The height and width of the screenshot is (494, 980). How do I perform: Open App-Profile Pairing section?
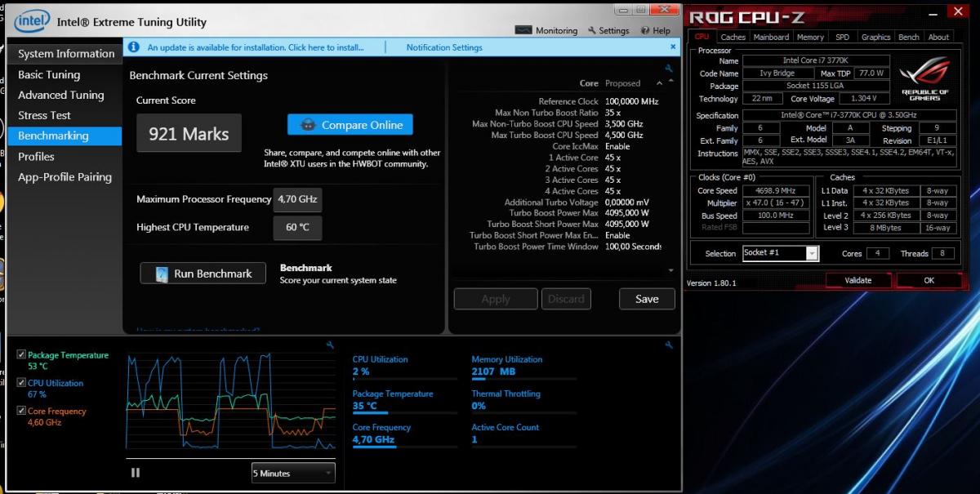click(65, 176)
